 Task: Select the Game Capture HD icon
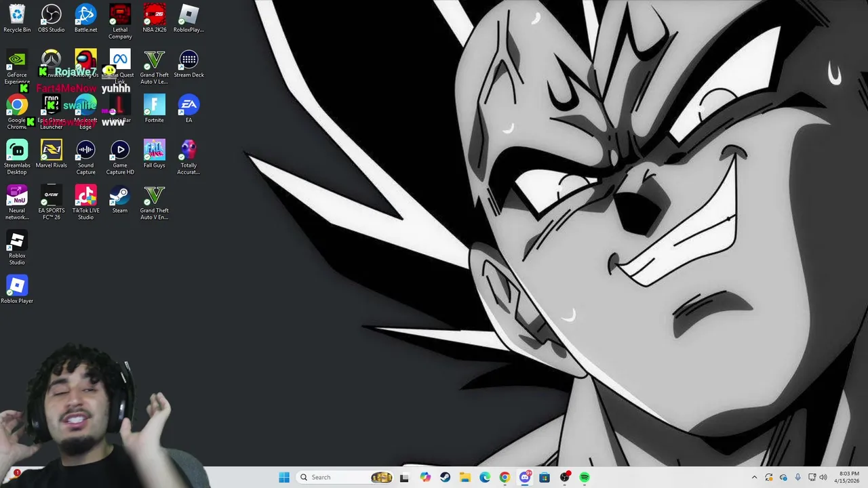point(120,158)
